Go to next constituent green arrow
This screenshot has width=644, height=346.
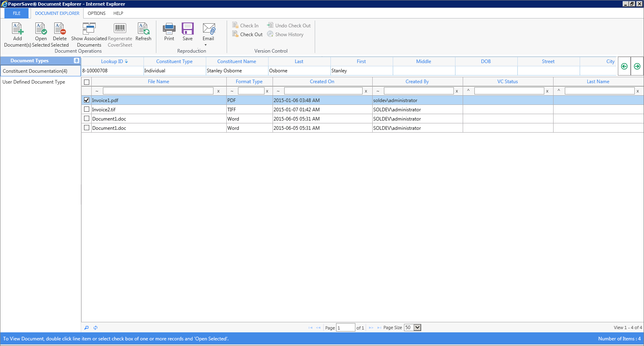pos(637,66)
